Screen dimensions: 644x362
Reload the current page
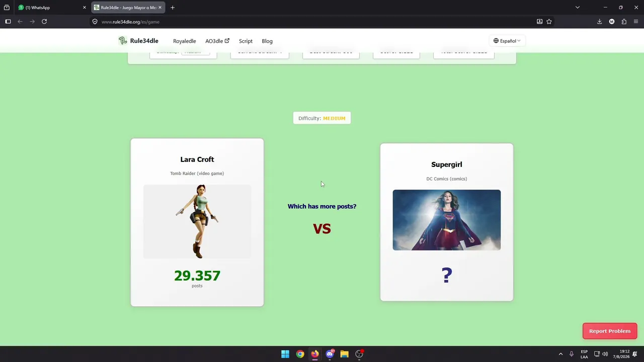tap(44, 22)
